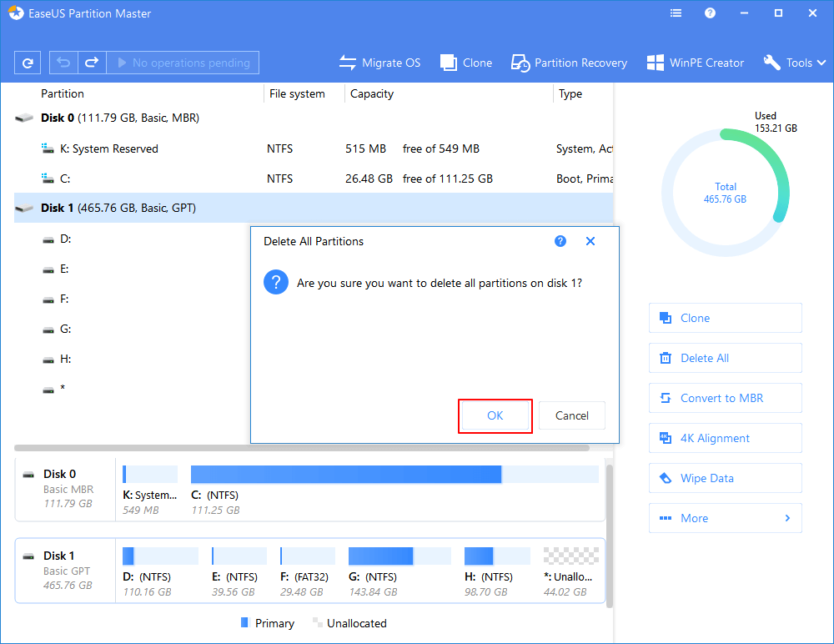Click Convert to MBR on the right panel
834x644 pixels.
pos(725,398)
